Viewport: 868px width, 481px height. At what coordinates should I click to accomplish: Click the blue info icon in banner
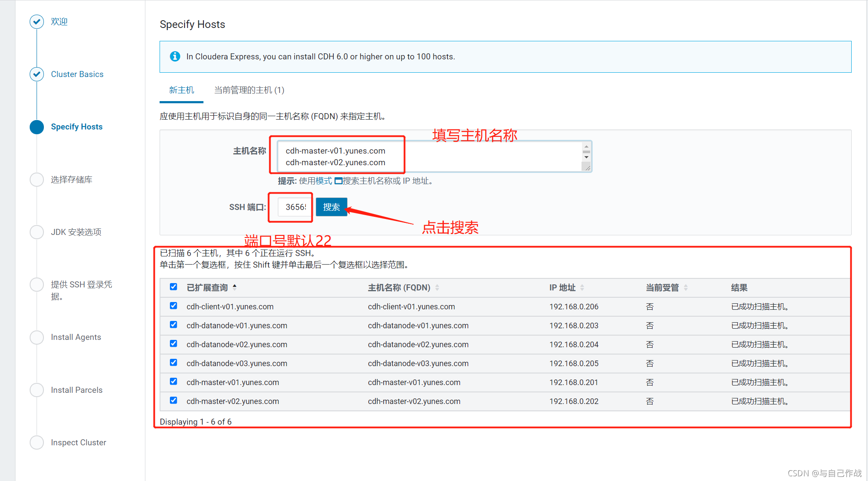pyautogui.click(x=175, y=56)
